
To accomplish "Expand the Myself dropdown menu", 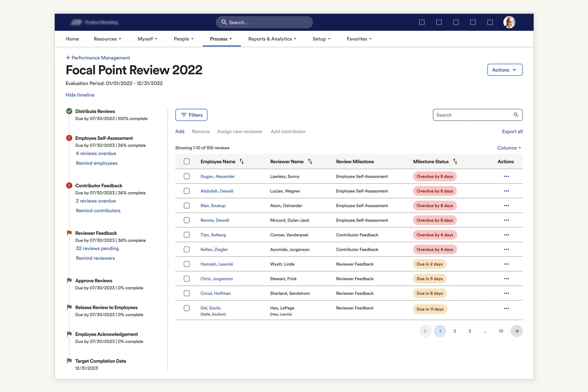I will click(x=147, y=39).
